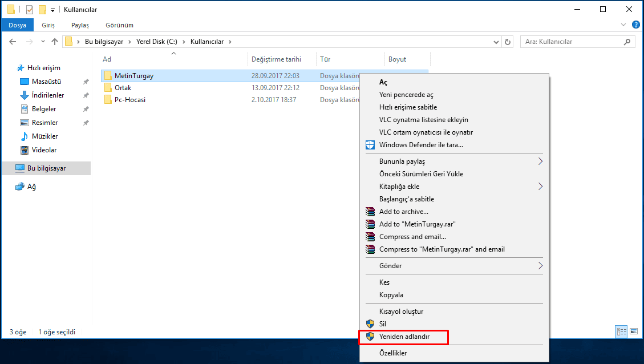Click the up directory arrow
This screenshot has width=644, height=364.
(55, 42)
